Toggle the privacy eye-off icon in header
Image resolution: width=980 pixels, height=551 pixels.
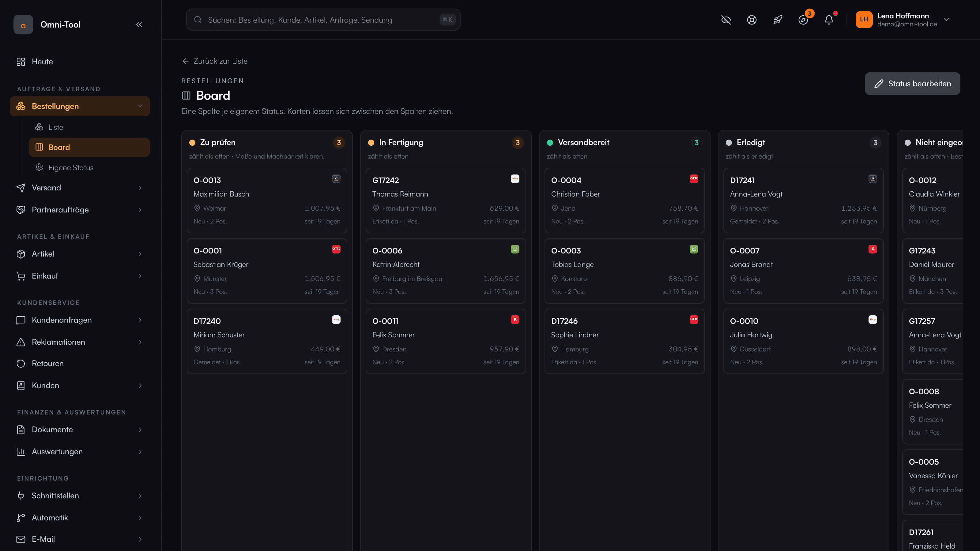[726, 20]
